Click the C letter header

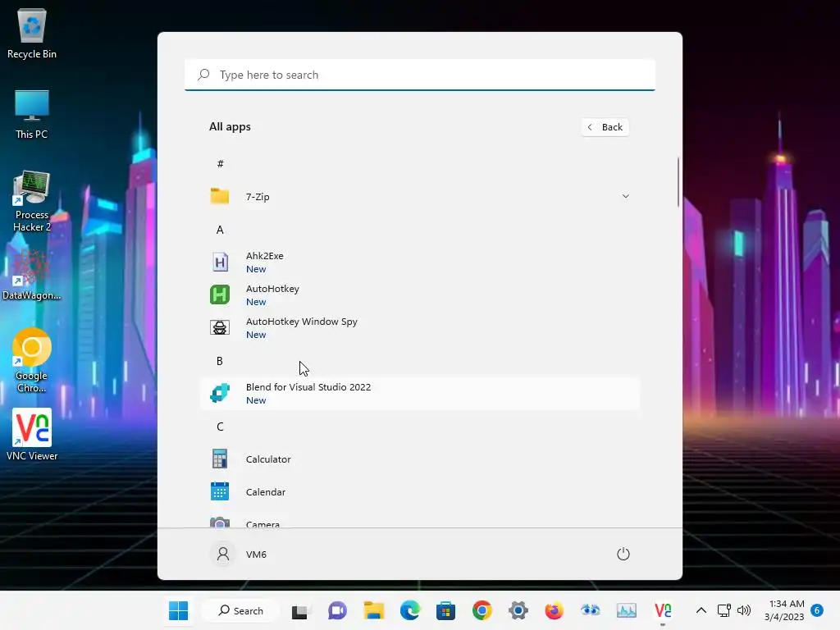pos(220,427)
